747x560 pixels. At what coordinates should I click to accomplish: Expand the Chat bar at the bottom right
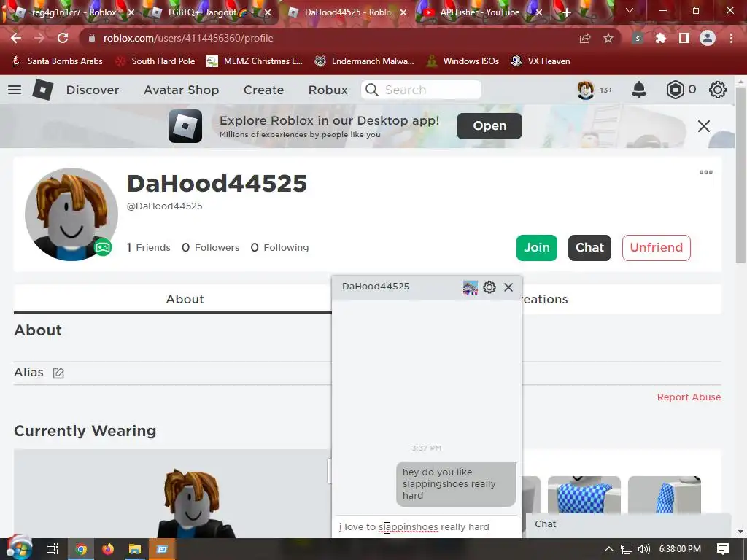click(x=629, y=524)
